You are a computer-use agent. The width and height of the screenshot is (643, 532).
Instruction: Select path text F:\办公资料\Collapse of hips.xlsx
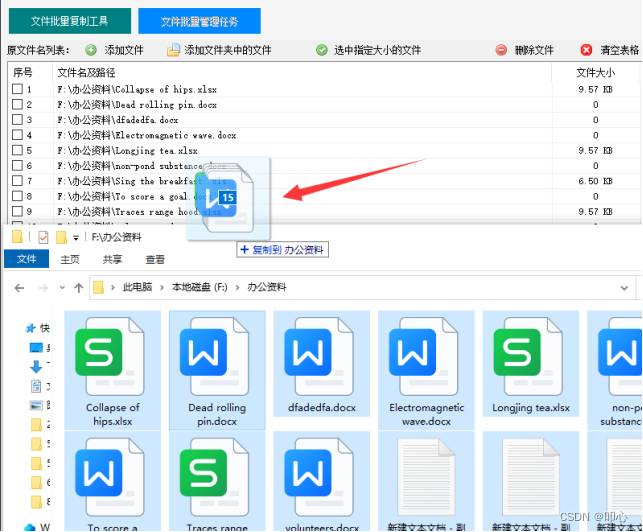tap(137, 89)
